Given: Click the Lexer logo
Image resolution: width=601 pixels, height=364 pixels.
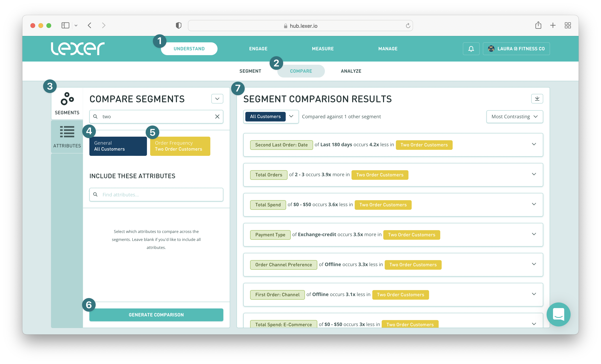Looking at the screenshot, I should click(x=78, y=49).
